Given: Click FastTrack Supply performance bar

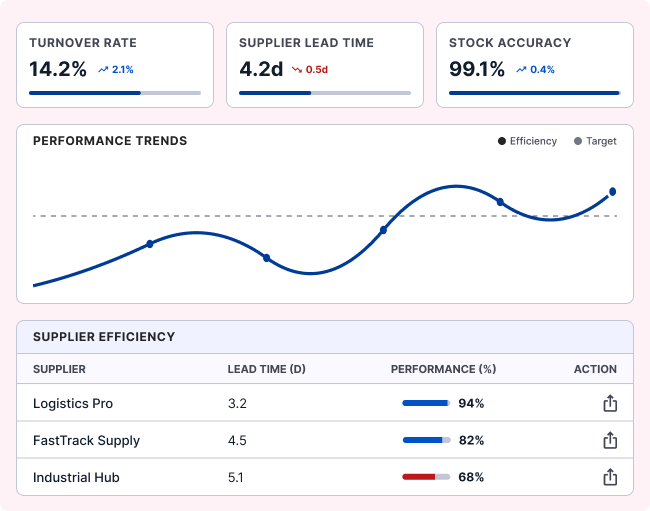Looking at the screenshot, I should click(x=427, y=440).
